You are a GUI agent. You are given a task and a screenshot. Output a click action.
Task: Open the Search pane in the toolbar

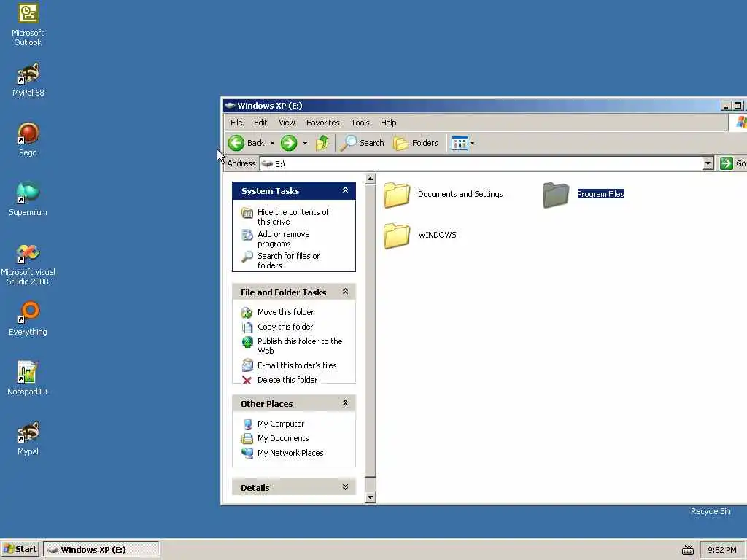(362, 143)
